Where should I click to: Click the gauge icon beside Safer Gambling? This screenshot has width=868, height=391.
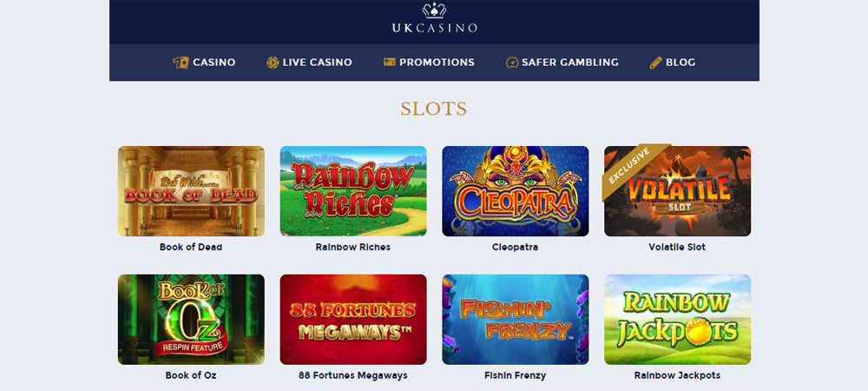pyautogui.click(x=512, y=63)
